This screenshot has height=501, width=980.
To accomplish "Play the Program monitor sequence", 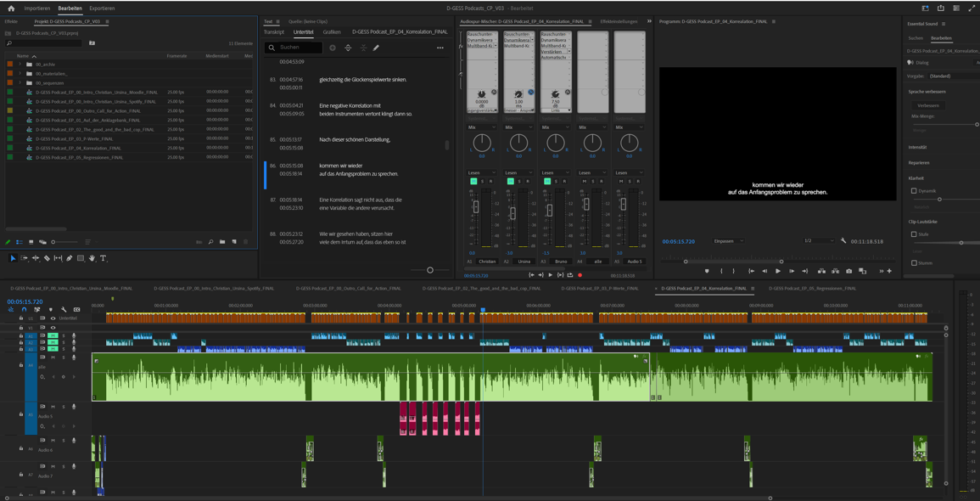I will point(778,271).
